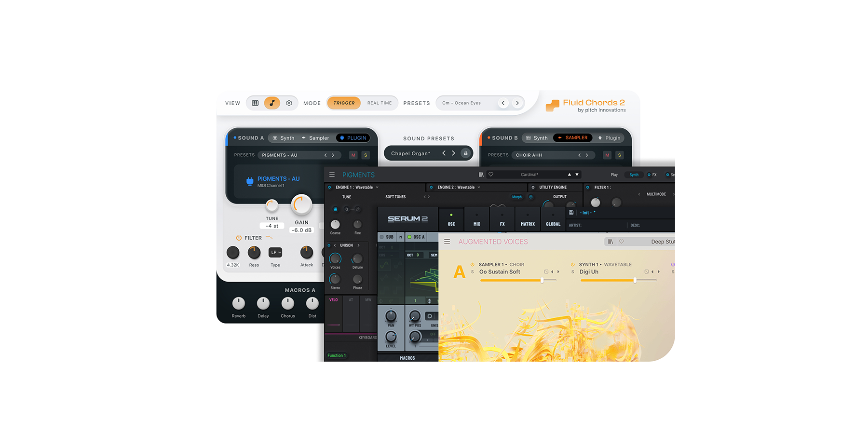Click the blue plug icon beside PIGMENTS - AU
The image size is (868, 434).
click(x=250, y=181)
